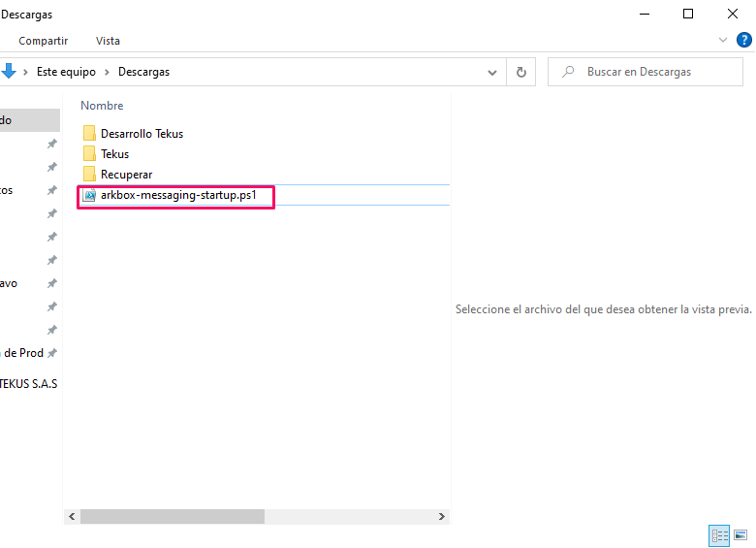Expand the ribbon with the chevron
Viewport: 756px width, 548px height.
click(723, 40)
